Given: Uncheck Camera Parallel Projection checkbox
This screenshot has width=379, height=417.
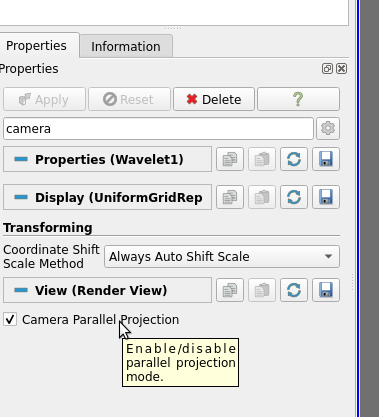Looking at the screenshot, I should 10,319.
